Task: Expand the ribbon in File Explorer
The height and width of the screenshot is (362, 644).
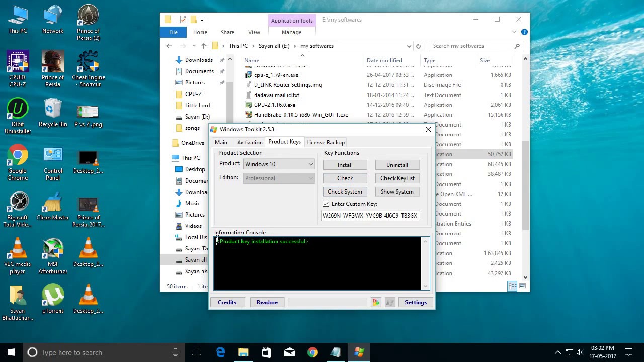Action: click(x=514, y=32)
